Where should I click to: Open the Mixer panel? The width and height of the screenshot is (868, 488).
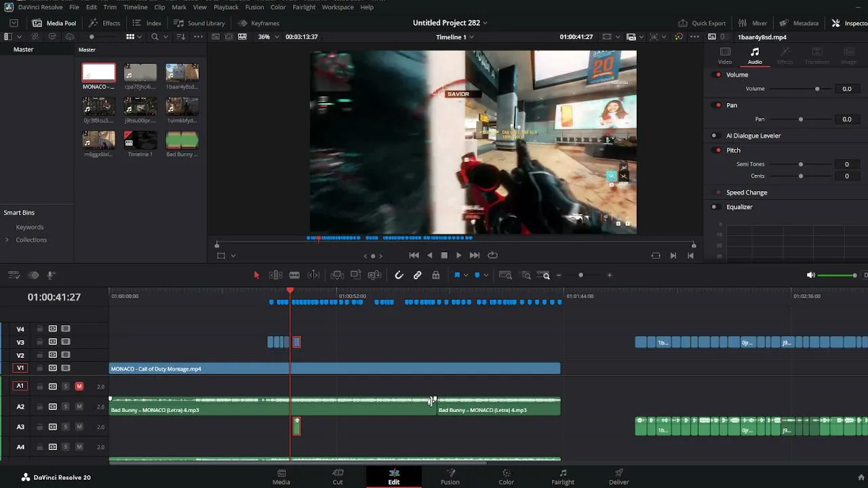[753, 23]
